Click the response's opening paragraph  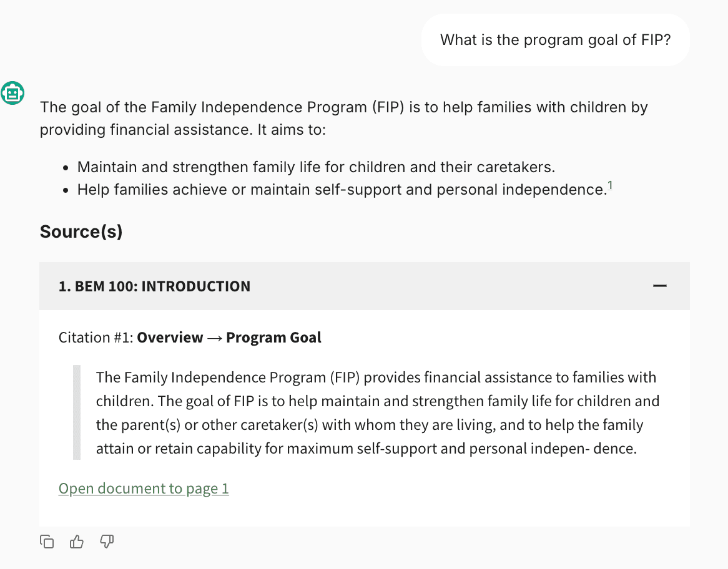(x=343, y=119)
